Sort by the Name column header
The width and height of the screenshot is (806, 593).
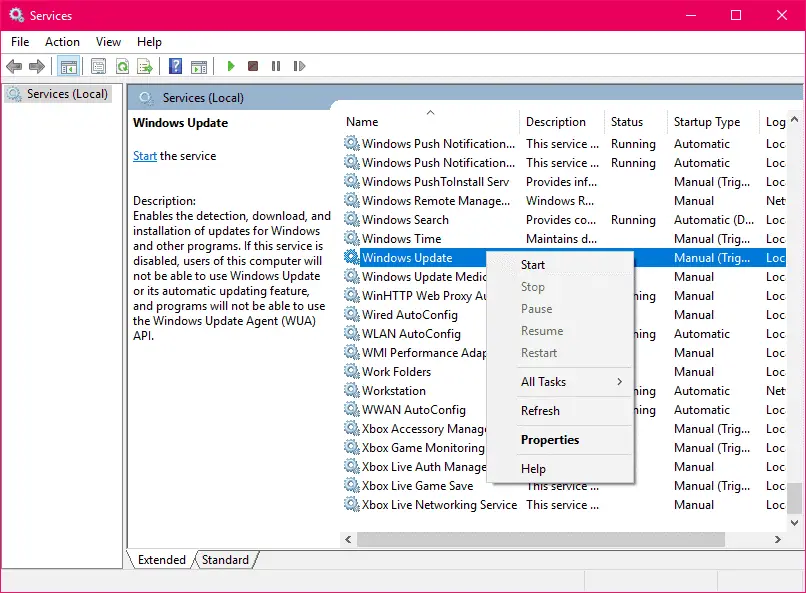(430, 122)
